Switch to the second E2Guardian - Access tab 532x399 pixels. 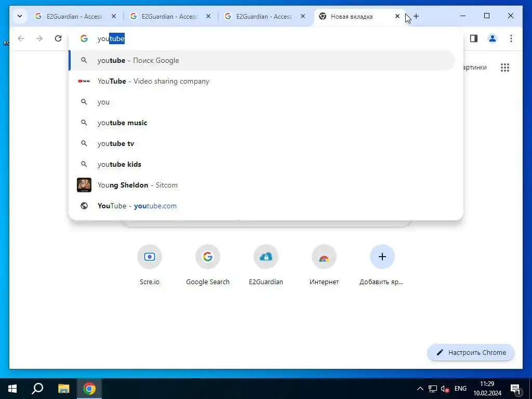(x=170, y=16)
